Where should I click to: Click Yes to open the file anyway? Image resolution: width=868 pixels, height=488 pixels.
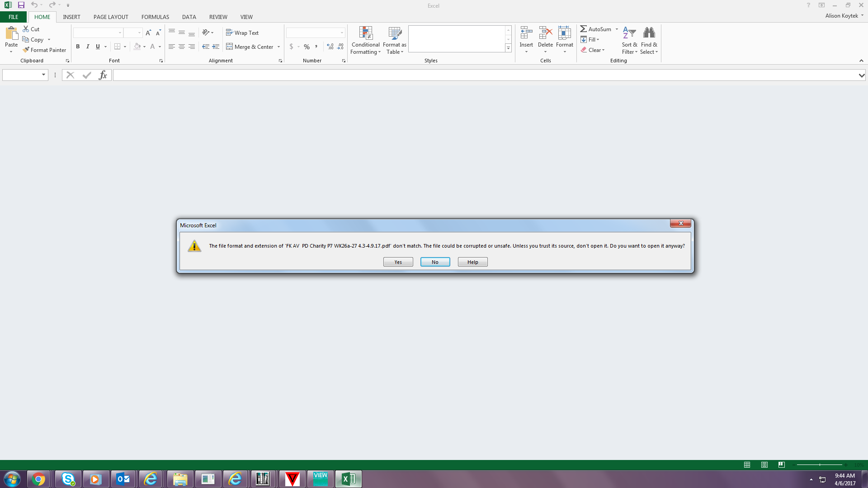click(x=397, y=262)
